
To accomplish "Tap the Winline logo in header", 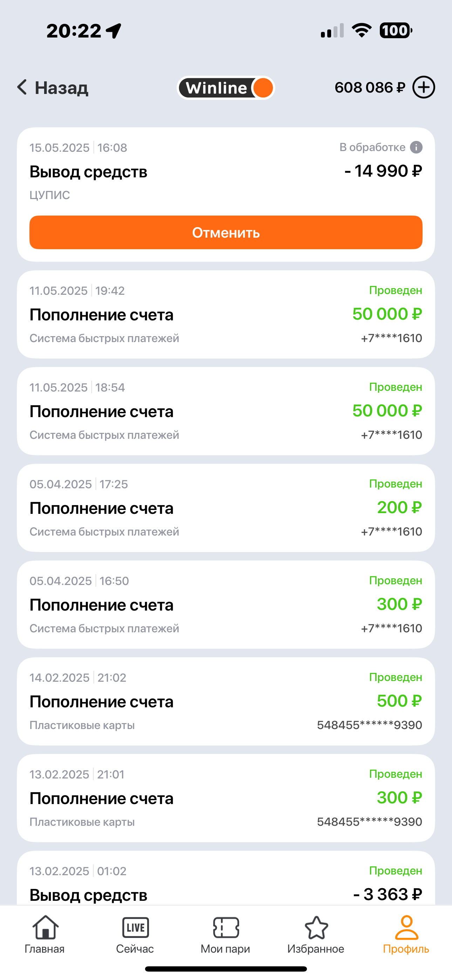I will pyautogui.click(x=226, y=88).
